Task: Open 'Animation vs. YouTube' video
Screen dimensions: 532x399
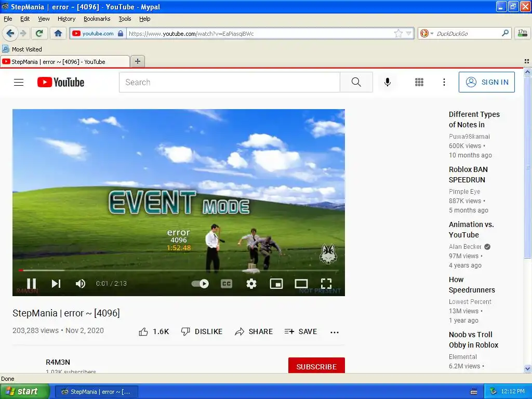Action: coord(471,229)
